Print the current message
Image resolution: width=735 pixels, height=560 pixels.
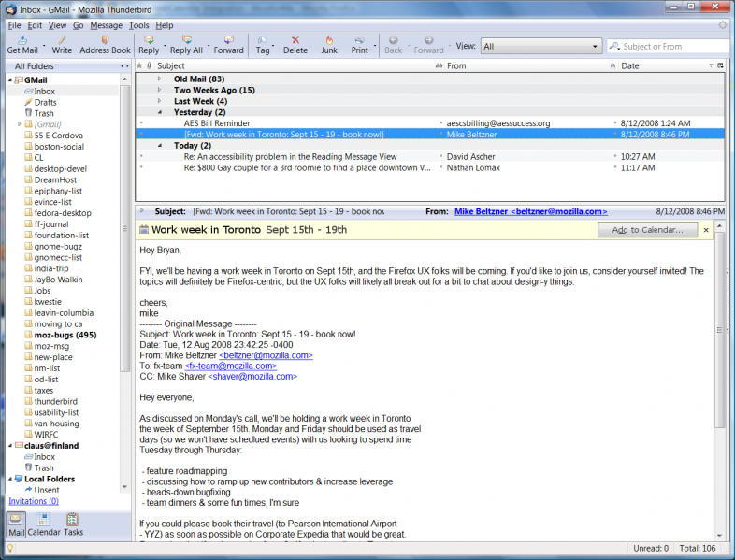[359, 45]
